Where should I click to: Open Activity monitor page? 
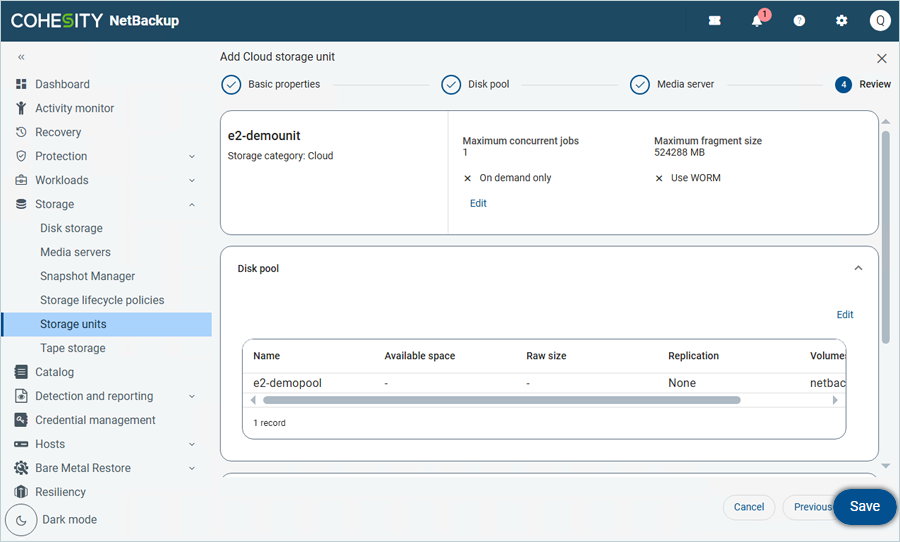[x=74, y=108]
